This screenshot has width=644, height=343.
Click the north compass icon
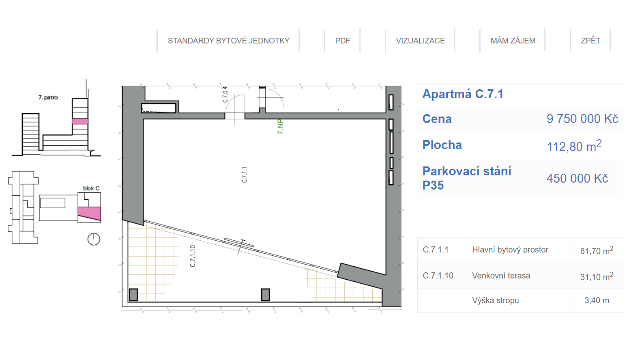point(94,239)
